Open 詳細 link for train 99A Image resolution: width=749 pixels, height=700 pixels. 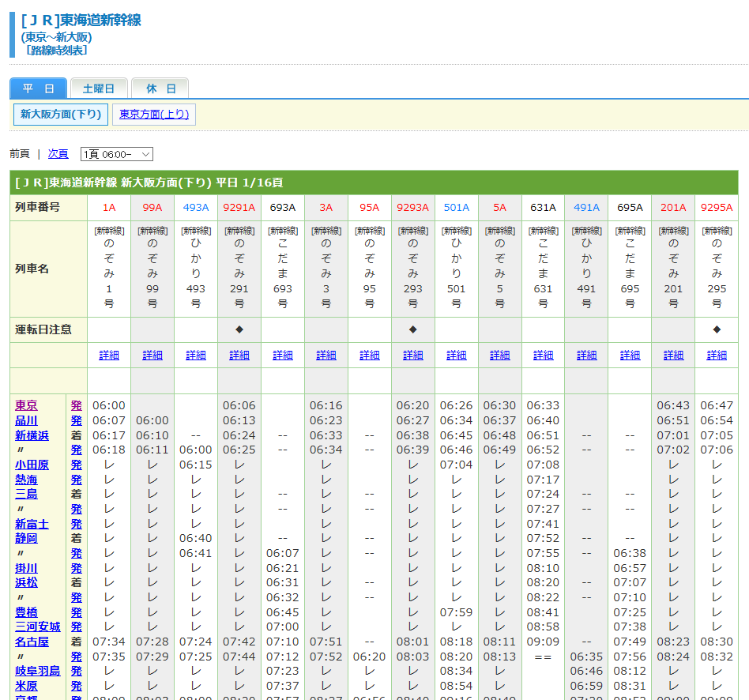click(x=152, y=355)
